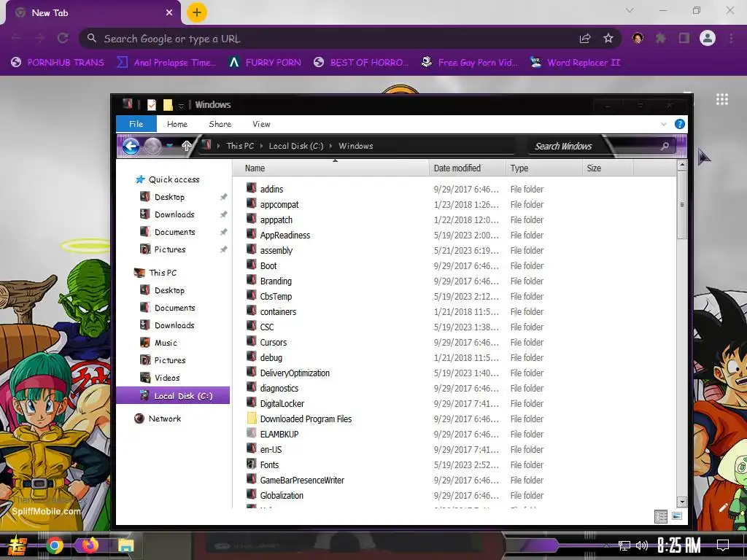747x560 pixels.
Task: Select Local Disk (C:) in address breadcrumb
Action: pos(296,146)
